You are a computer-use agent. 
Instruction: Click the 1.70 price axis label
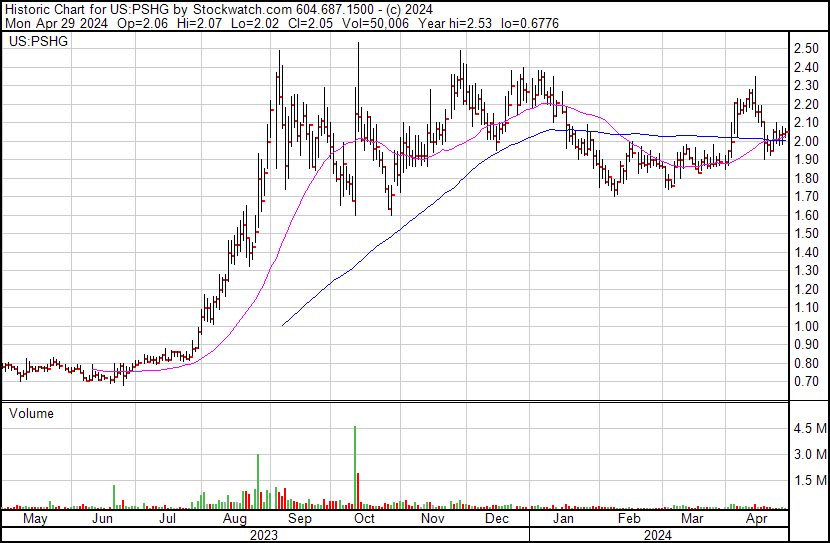(x=806, y=197)
